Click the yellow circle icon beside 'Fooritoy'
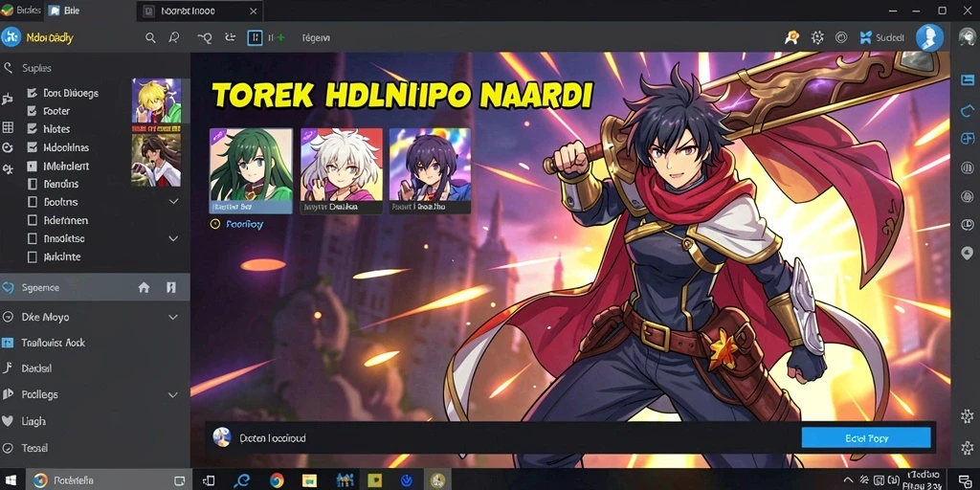Viewport: 980px width, 490px height. coord(215,224)
